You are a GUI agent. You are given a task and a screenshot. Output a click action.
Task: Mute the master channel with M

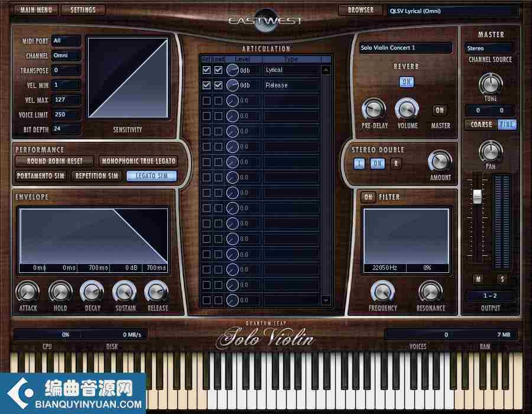point(478,279)
